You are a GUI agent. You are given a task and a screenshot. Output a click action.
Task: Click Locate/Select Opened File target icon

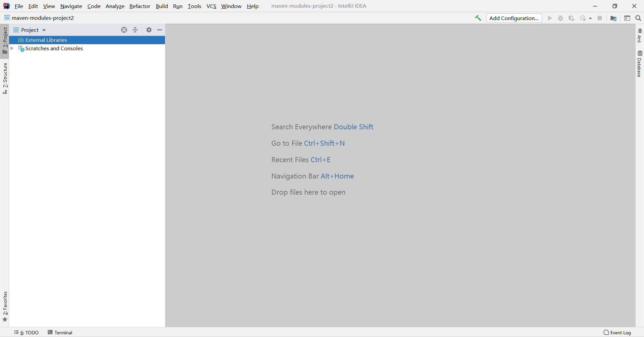[124, 30]
